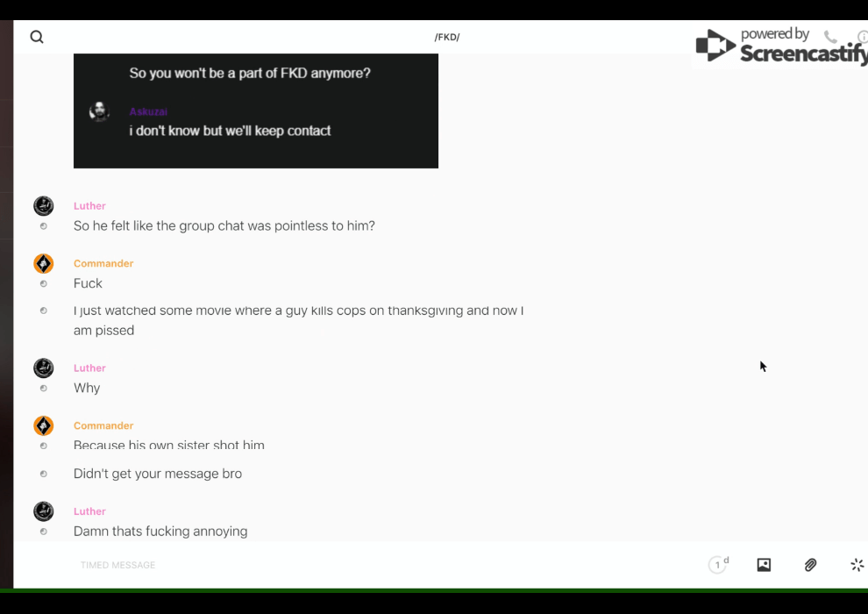Viewport: 868px width, 614px height.
Task: Click the Screencastify logo watermark
Action: click(x=780, y=46)
